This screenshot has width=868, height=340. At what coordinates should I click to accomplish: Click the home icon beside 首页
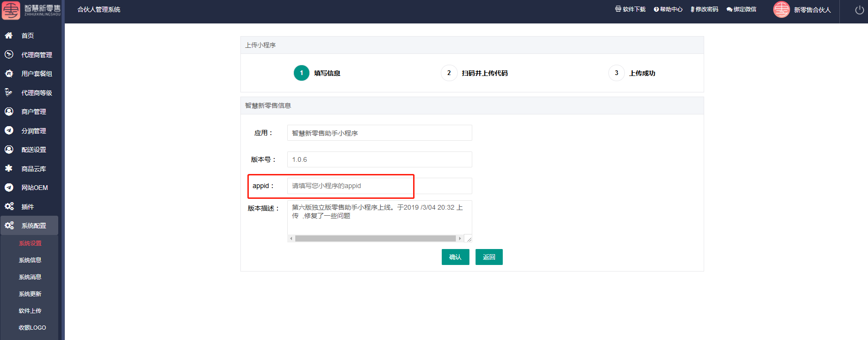pos(8,35)
